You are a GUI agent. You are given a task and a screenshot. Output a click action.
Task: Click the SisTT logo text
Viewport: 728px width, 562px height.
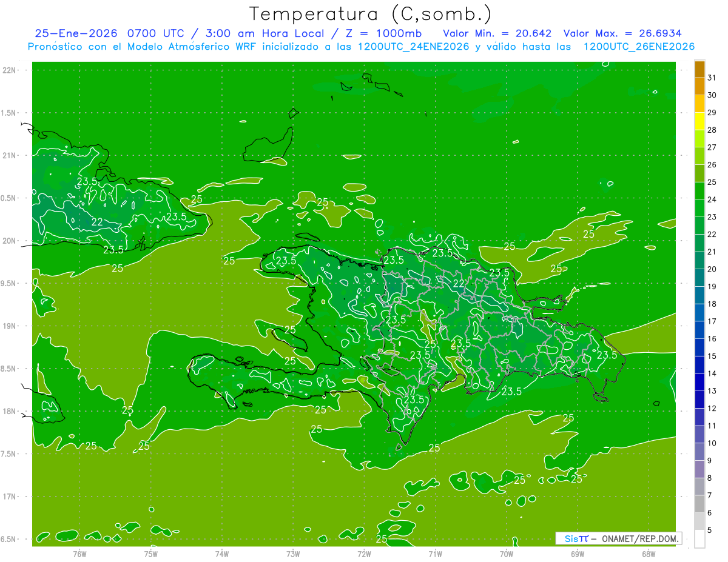[576, 538]
